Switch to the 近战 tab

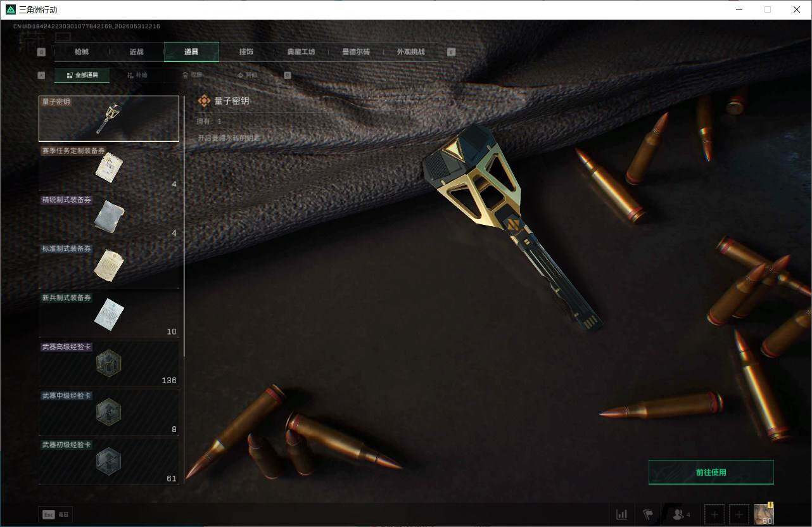(136, 52)
